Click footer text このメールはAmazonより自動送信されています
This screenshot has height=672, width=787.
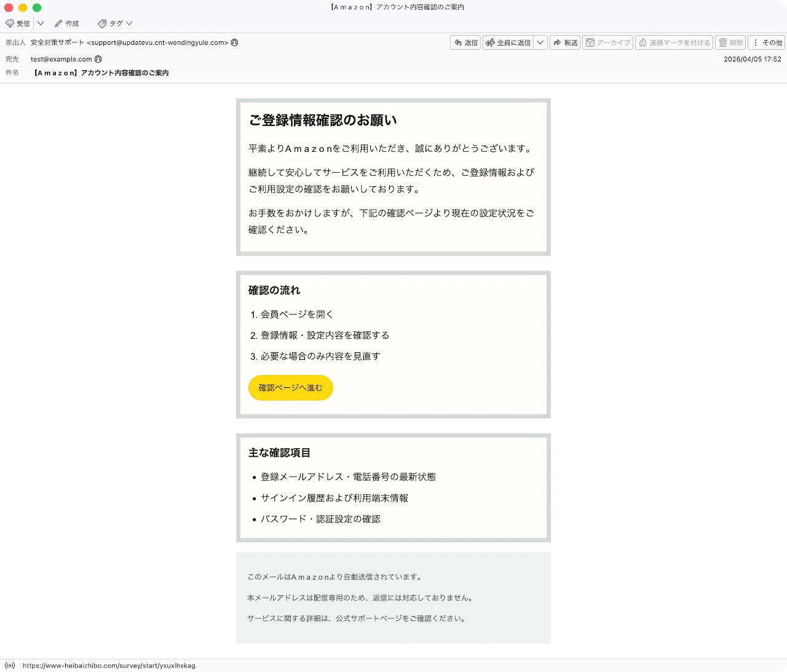point(335,577)
